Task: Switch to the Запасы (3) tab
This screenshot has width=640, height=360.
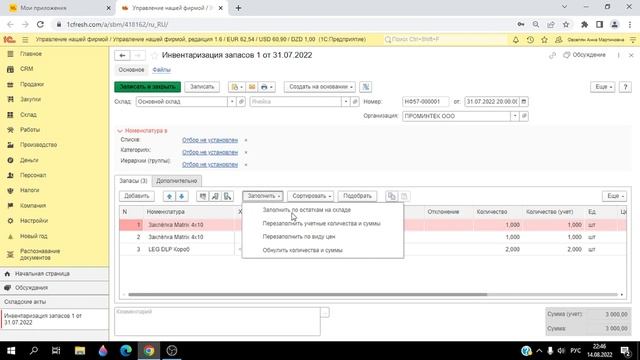Action: click(x=133, y=181)
